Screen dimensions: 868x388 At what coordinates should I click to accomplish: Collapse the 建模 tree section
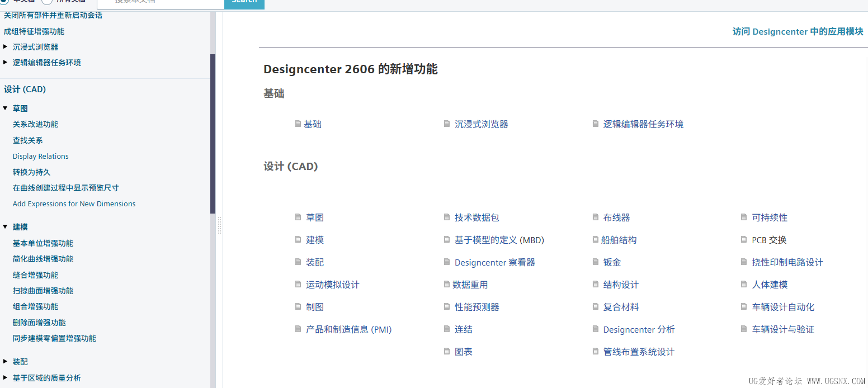(x=6, y=226)
